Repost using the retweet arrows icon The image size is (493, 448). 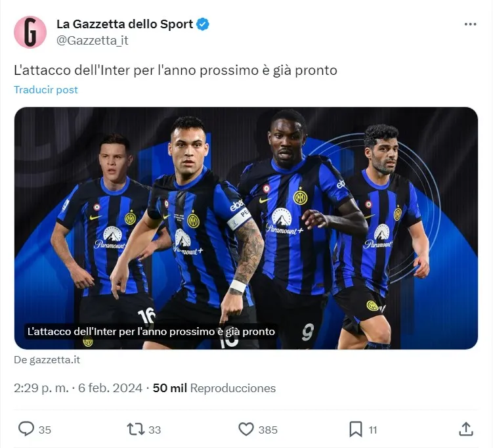[x=135, y=429]
